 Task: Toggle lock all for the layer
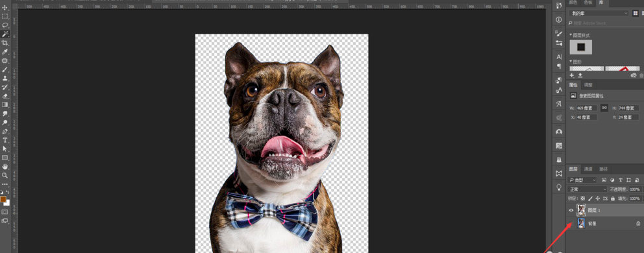tap(613, 199)
